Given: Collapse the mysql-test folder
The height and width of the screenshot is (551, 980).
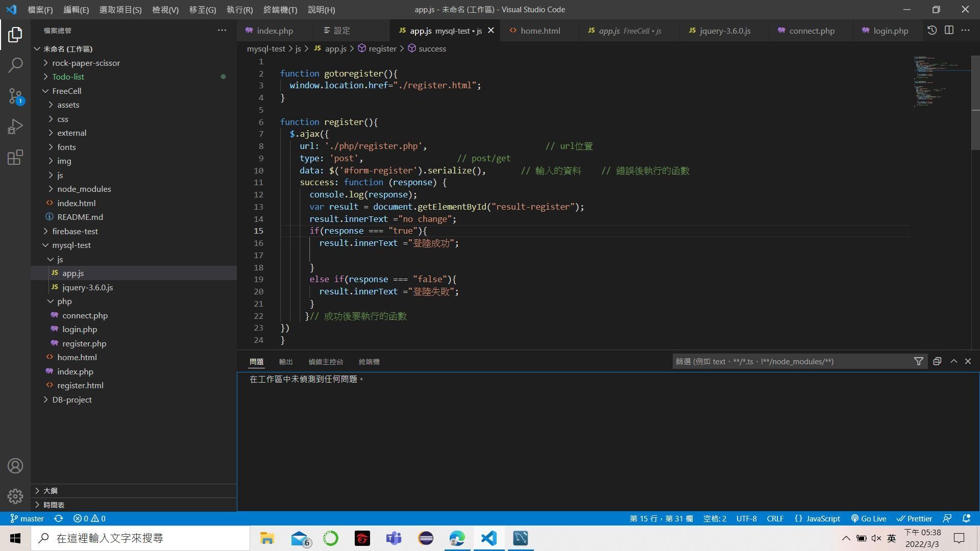Looking at the screenshot, I should [x=71, y=245].
